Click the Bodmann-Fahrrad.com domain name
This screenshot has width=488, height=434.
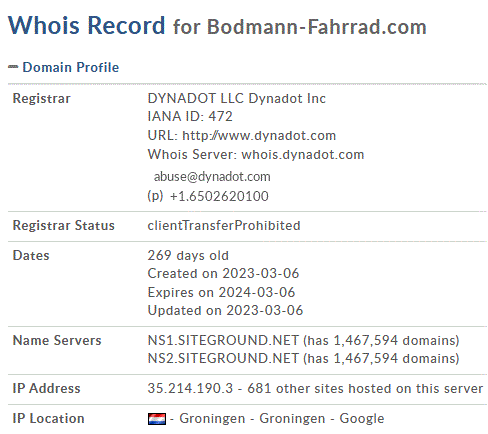click(x=317, y=27)
